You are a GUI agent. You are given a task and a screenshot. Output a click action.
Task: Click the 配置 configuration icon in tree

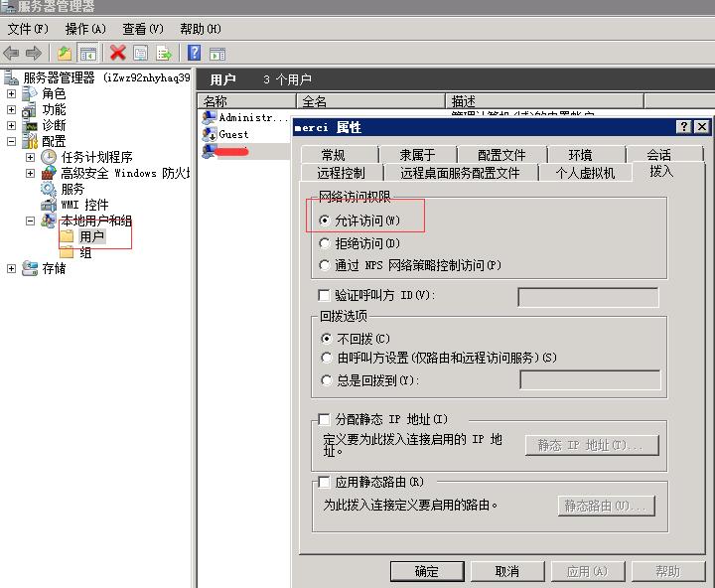pyautogui.click(x=30, y=141)
